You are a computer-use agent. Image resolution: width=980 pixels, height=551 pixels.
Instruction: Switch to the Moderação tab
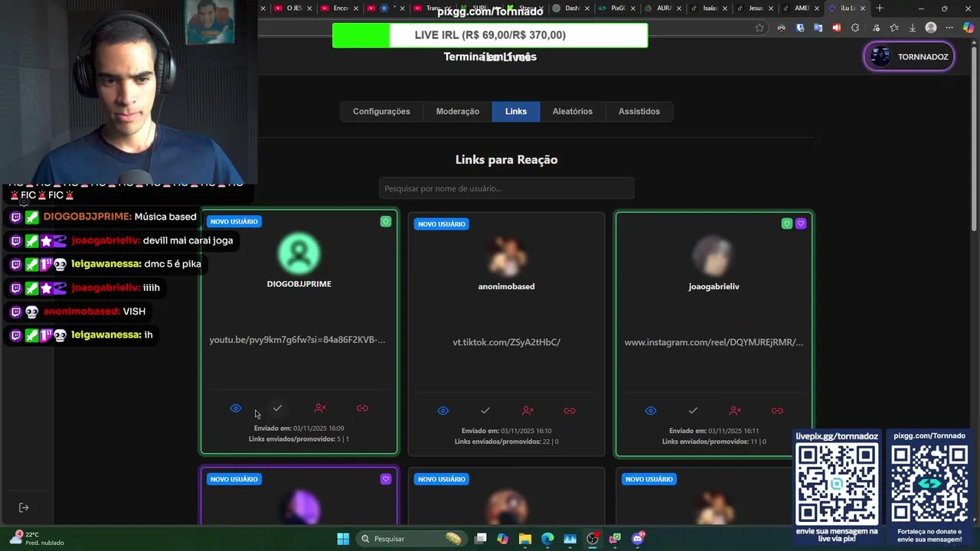pyautogui.click(x=458, y=112)
